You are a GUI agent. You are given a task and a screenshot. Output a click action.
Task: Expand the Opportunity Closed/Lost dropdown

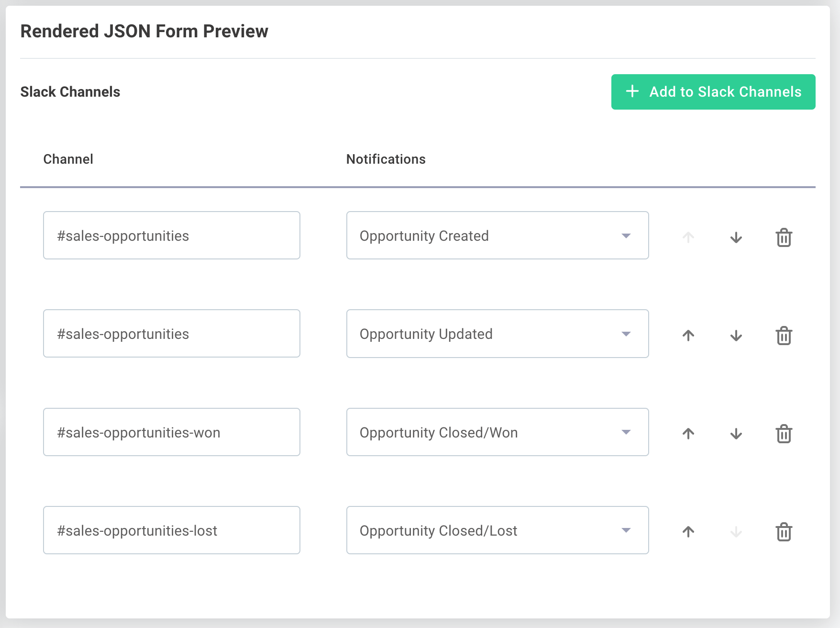pos(497,530)
